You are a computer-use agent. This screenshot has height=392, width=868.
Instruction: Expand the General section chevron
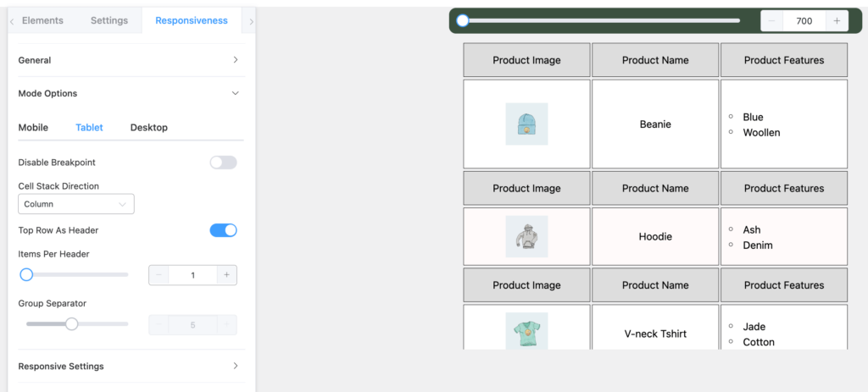pos(236,60)
